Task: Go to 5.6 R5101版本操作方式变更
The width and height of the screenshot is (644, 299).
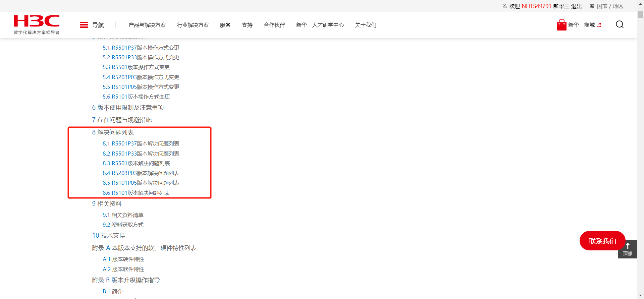Action: tap(136, 97)
